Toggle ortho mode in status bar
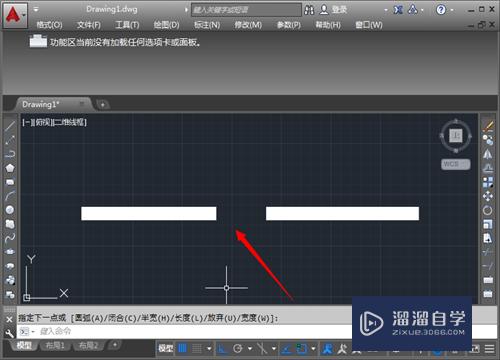Viewport: 500px width, 360px height. tap(222, 349)
